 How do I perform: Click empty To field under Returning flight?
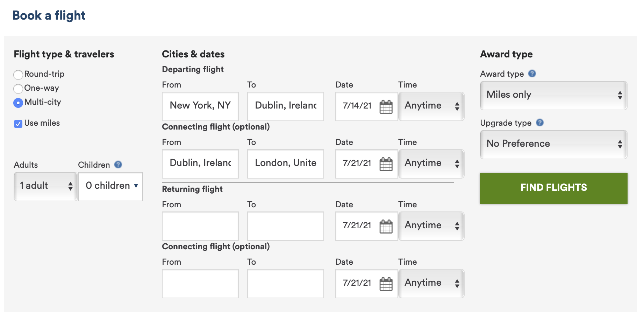tap(286, 226)
